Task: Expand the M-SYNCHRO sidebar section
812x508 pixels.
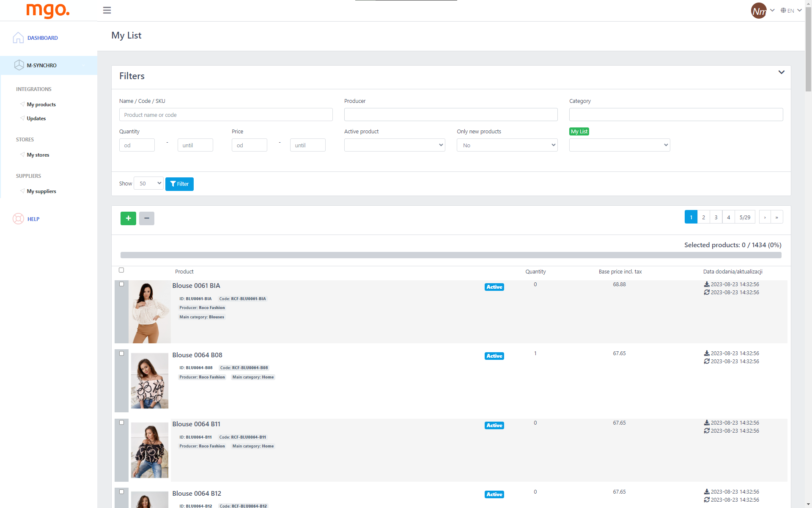Action: point(49,65)
